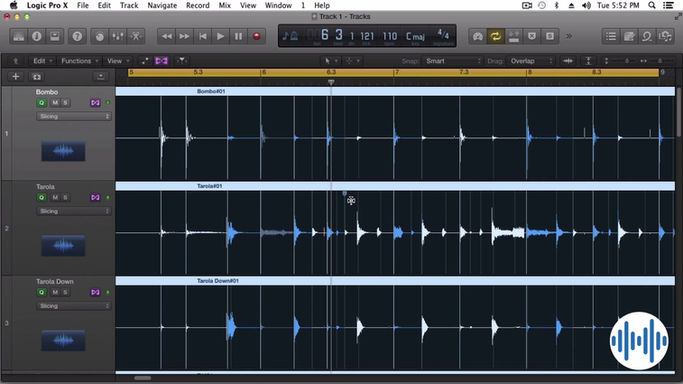
Task: Open the Media Browser button
Action: pyautogui.click(x=665, y=36)
